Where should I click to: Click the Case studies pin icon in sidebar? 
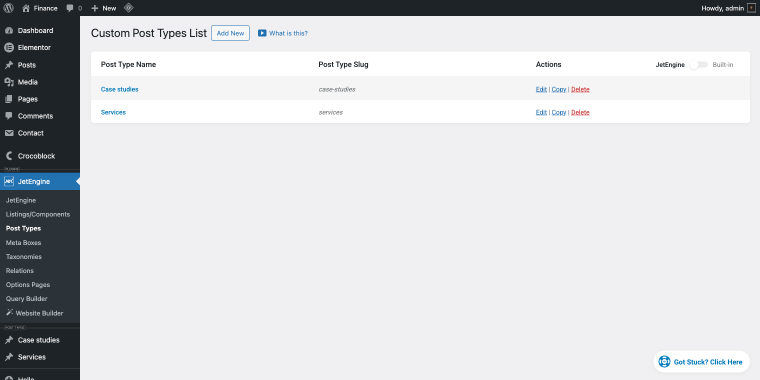coord(9,340)
